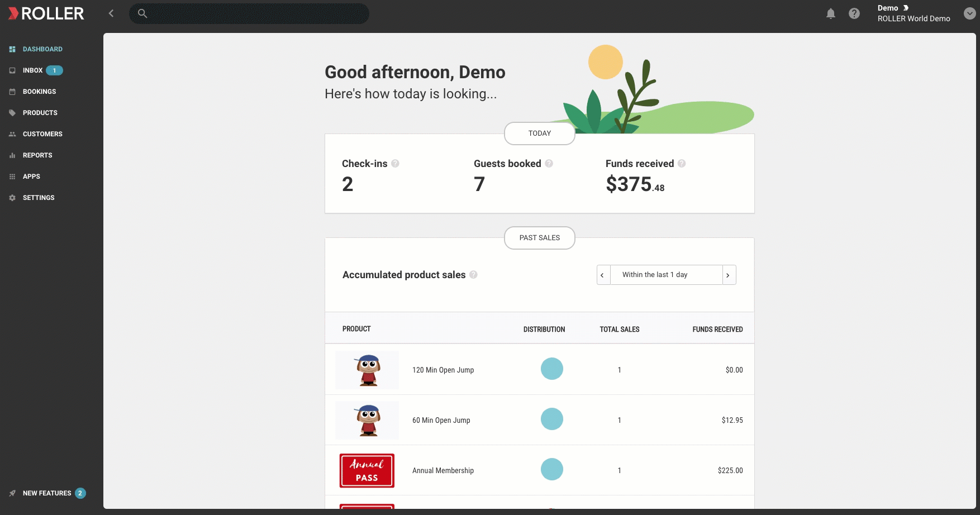The height and width of the screenshot is (515, 980).
Task: Show Check-ins help tooltip icon
Action: click(x=395, y=164)
